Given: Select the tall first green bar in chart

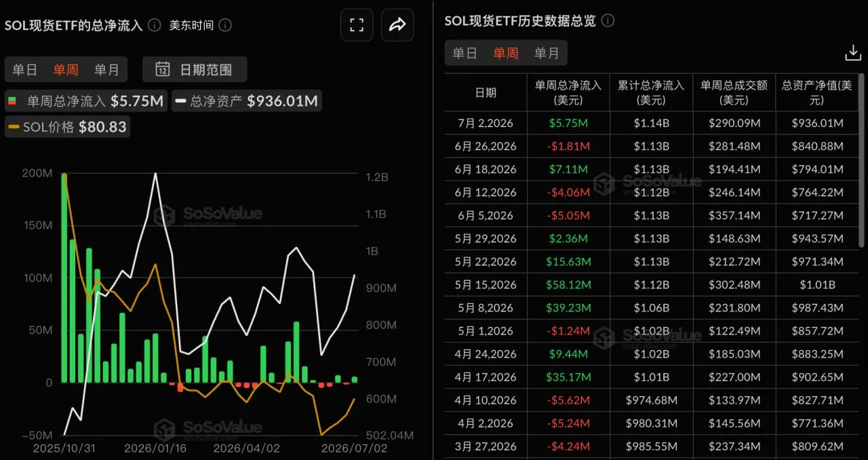Looking at the screenshot, I should (x=64, y=278).
